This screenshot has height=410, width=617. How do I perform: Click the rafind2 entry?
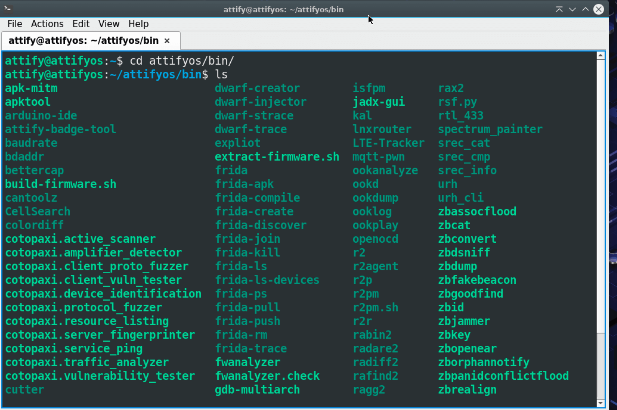[375, 376]
